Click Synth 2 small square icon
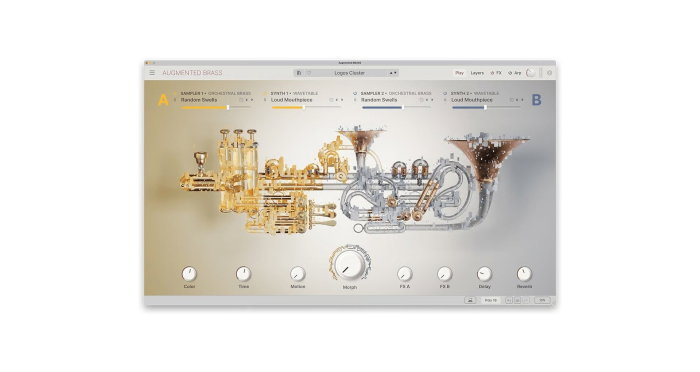 512,100
